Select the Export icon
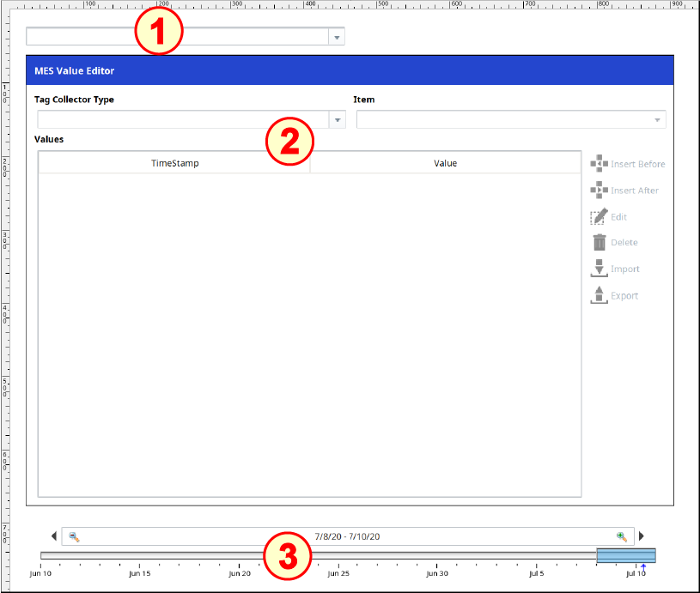 pyautogui.click(x=599, y=295)
